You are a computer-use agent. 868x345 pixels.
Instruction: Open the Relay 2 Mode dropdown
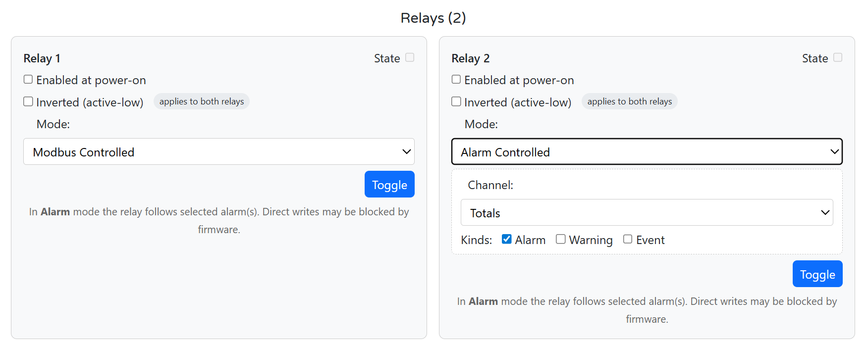(x=647, y=151)
